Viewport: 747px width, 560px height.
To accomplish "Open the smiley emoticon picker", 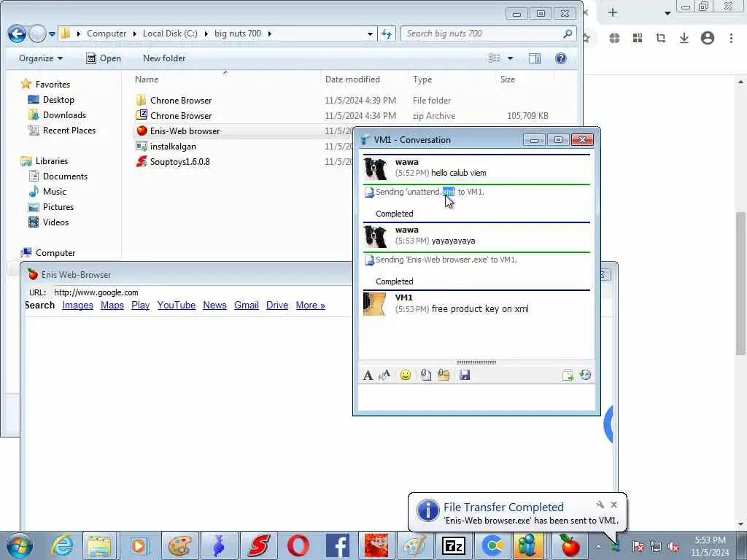I will click(x=406, y=376).
